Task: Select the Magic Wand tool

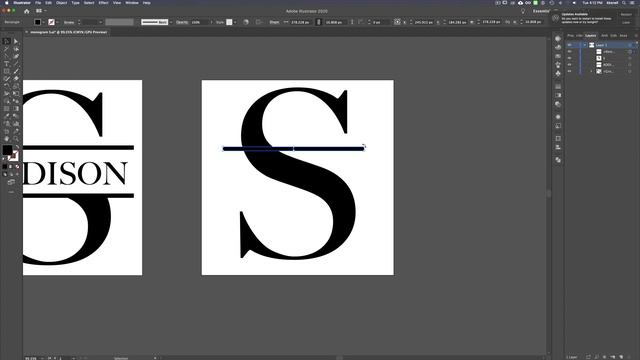Action: pyautogui.click(x=7, y=49)
